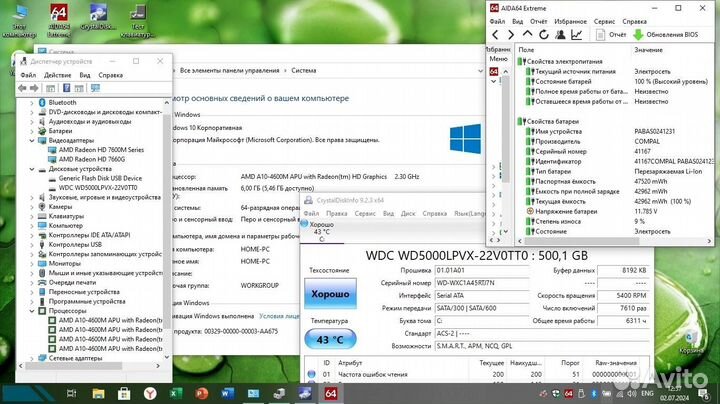The width and height of the screenshot is (720, 404).
Task: Click the AIDA64 forward navigation arrow
Action: (511, 35)
